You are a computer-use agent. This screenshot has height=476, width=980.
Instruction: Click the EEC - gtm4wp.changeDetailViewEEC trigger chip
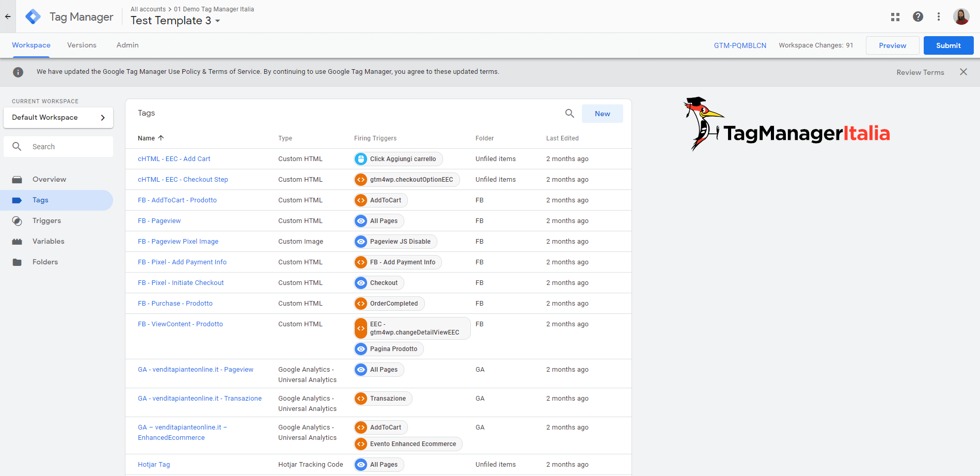tap(412, 328)
